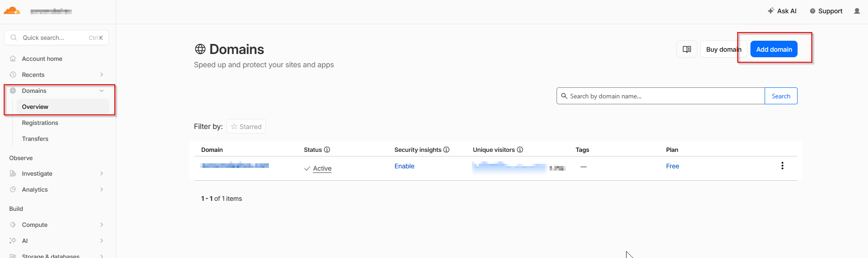Focus the Quick search field
This screenshot has height=258, width=868.
point(57,38)
